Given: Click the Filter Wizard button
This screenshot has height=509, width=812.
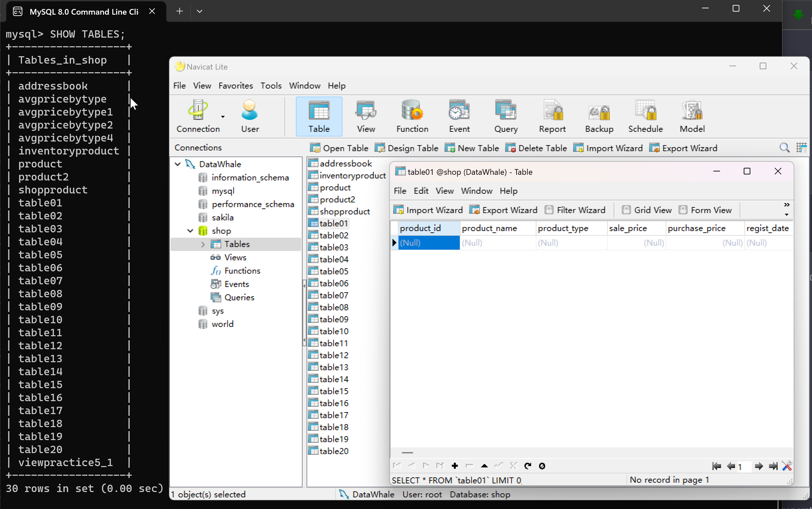Looking at the screenshot, I should pos(575,210).
